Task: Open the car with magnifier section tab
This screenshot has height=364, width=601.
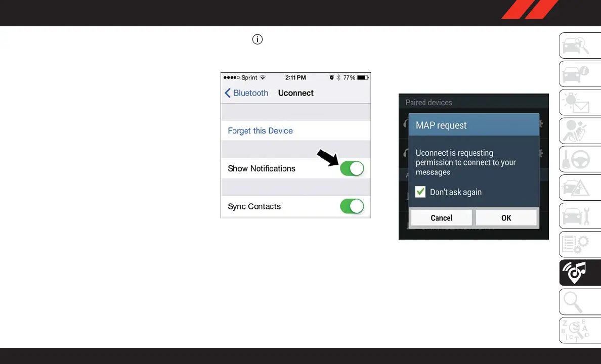Action: 580,45
